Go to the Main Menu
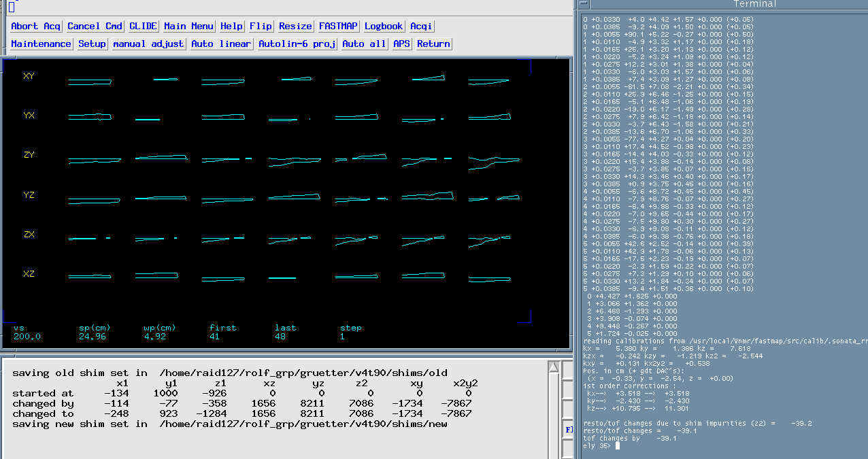The width and height of the screenshot is (868, 459). point(188,26)
